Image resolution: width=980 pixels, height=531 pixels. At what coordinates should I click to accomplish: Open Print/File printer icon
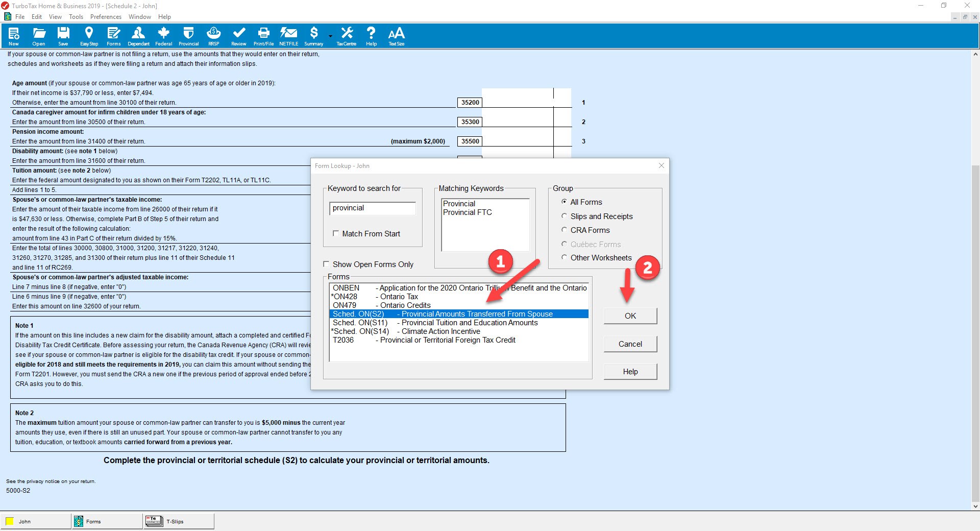point(263,36)
